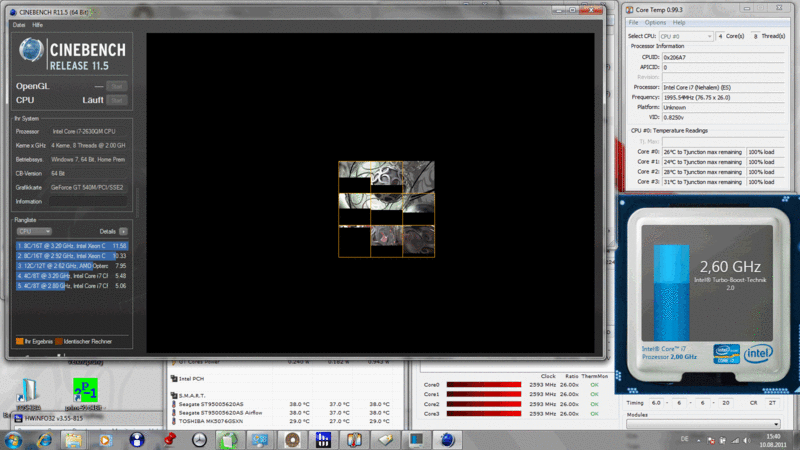Open the File menu in Core Temp
The width and height of the screenshot is (800, 450).
click(633, 23)
